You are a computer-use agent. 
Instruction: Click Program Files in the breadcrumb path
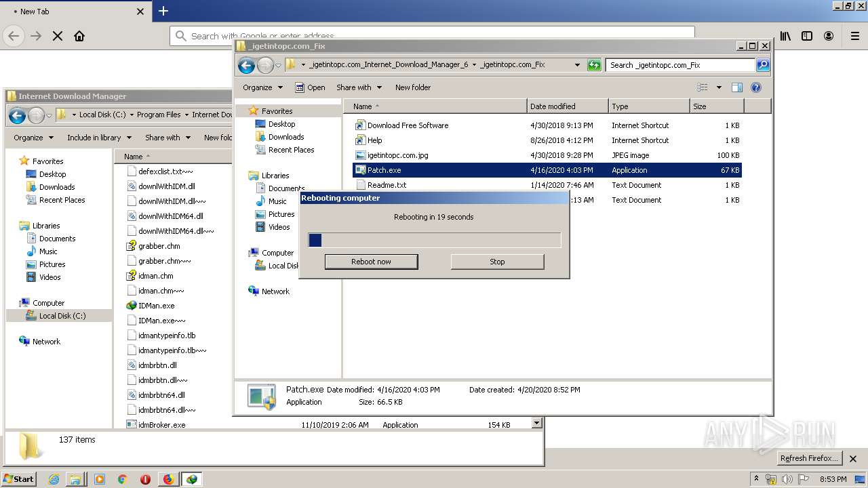click(159, 115)
